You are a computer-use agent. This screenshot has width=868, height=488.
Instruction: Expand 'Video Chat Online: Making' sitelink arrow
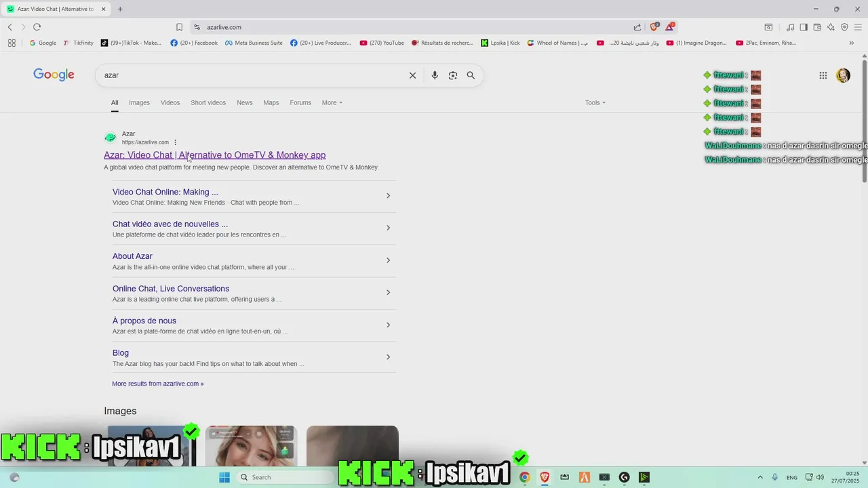(x=388, y=196)
